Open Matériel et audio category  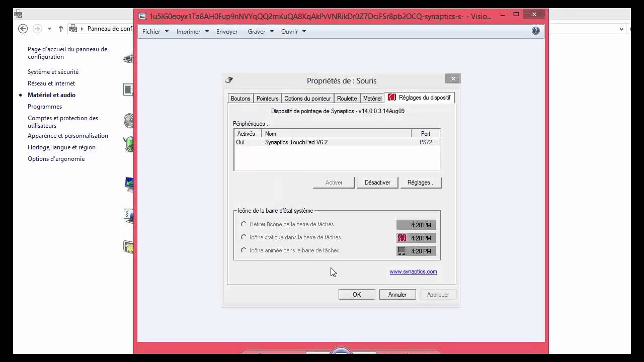click(x=51, y=95)
